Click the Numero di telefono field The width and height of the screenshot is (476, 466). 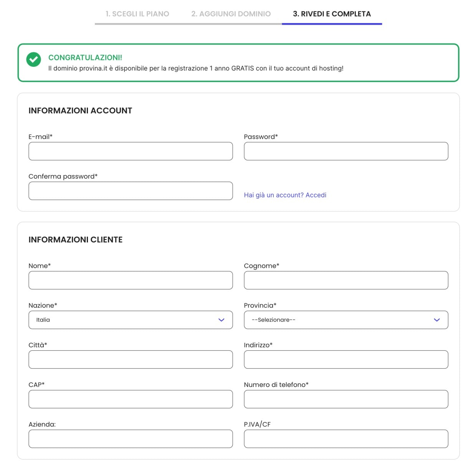click(345, 399)
